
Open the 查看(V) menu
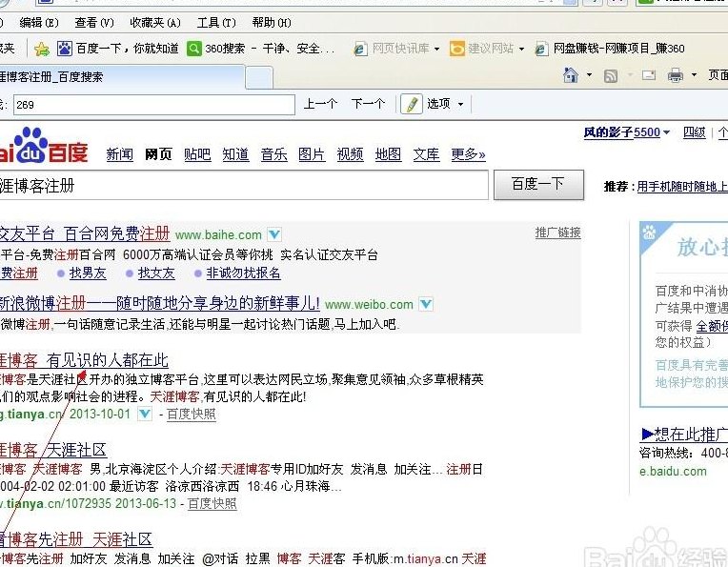[94, 22]
